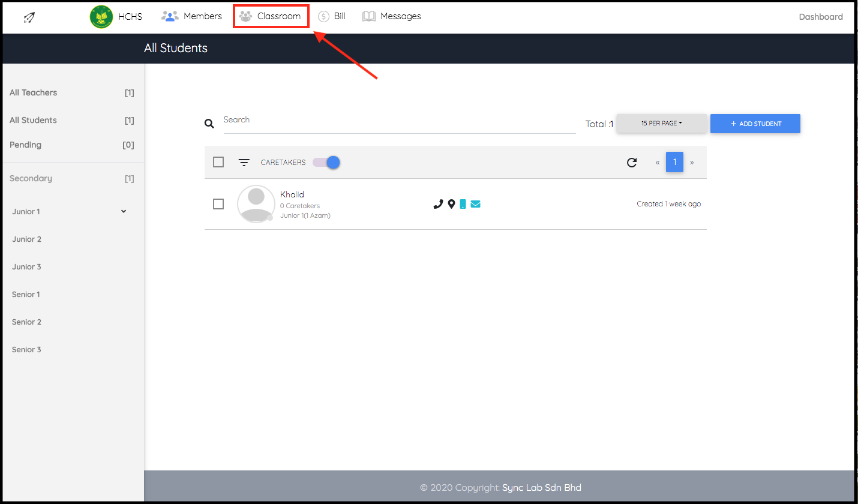Click the Members people icon
Screen dimensions: 858x504
click(x=170, y=16)
